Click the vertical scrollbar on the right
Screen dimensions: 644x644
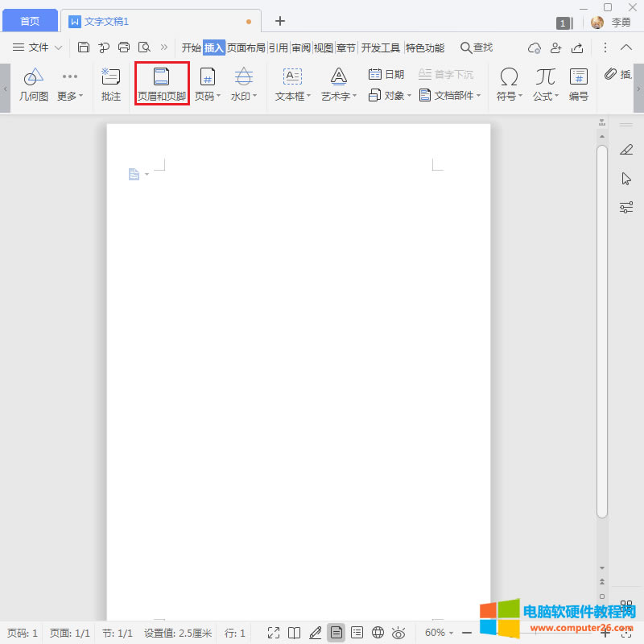pos(601,322)
